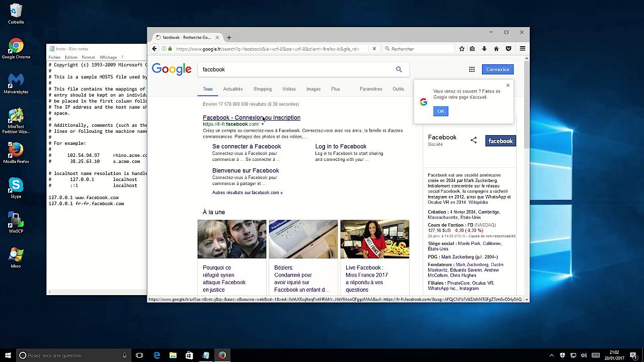
Task: Switch to Images results tab
Action: (313, 89)
